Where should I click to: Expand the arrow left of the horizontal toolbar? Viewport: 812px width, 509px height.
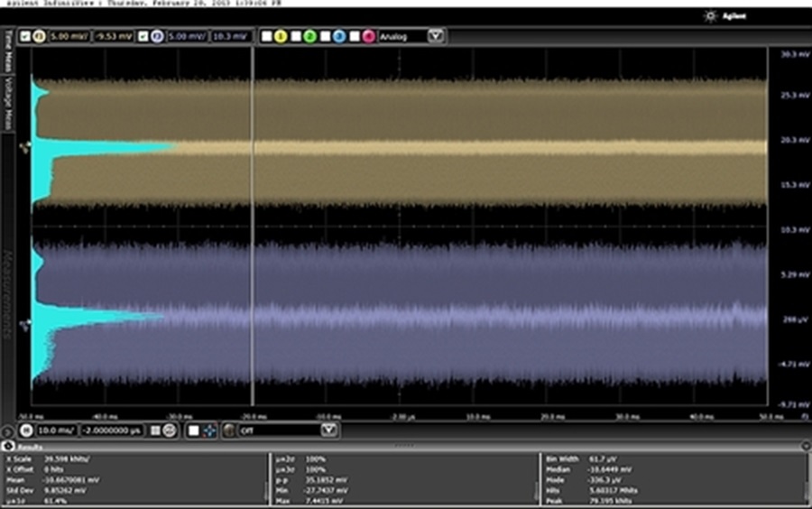tap(6, 430)
